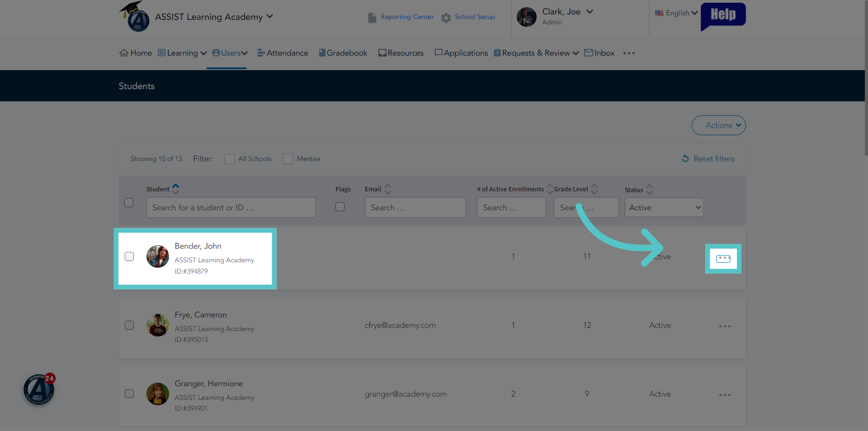Go to the Attendance navigation item
868x431 pixels.
(x=283, y=53)
